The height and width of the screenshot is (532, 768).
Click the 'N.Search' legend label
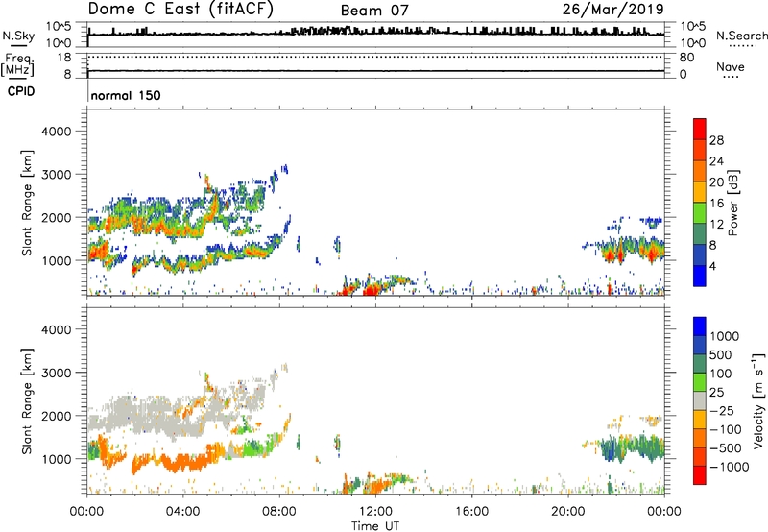741,36
